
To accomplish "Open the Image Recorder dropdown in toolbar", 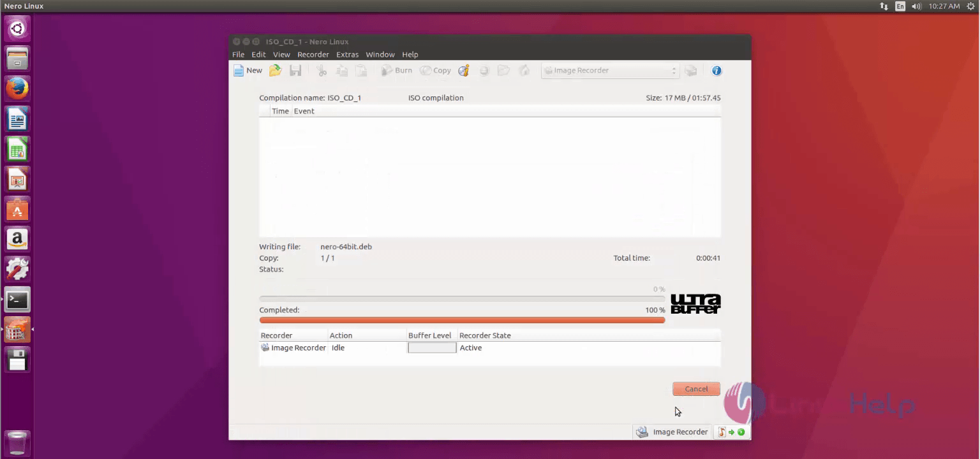I will [609, 71].
